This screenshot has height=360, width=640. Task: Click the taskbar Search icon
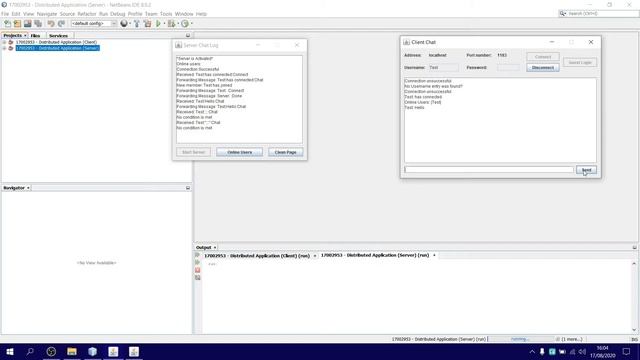pos(30,351)
